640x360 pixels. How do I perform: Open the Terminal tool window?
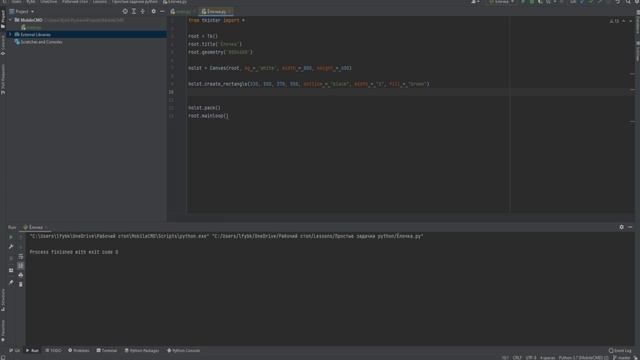coord(107,350)
